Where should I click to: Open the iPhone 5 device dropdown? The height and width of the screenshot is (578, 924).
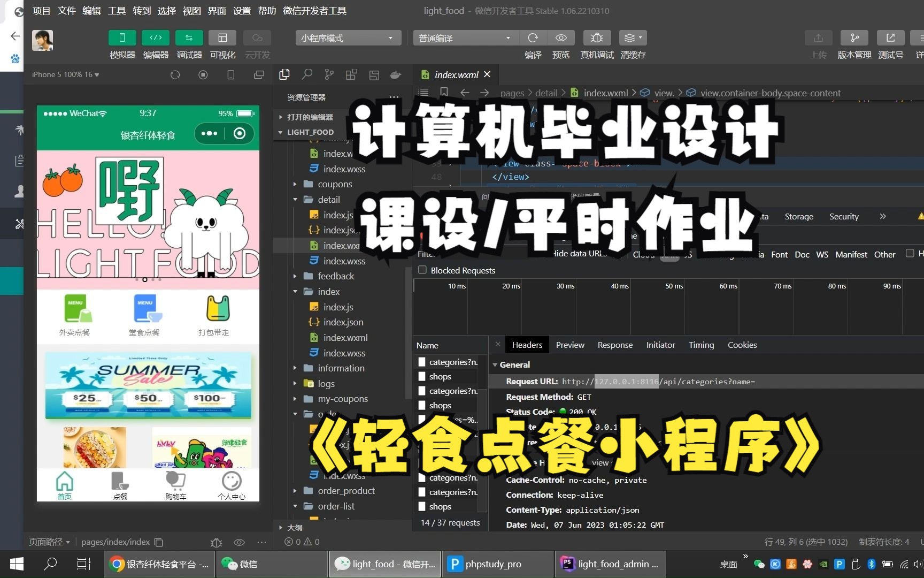pos(65,74)
